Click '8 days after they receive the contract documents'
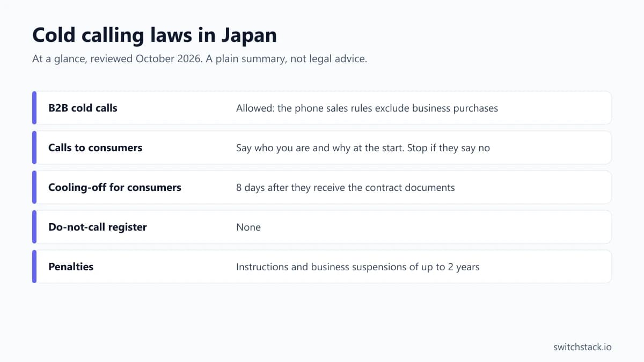644x362 pixels. [x=346, y=188]
